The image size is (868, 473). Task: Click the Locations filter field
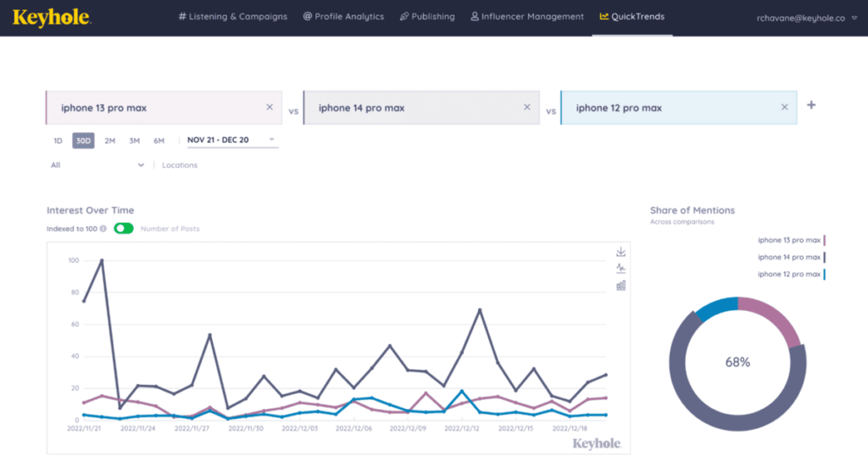[x=180, y=165]
